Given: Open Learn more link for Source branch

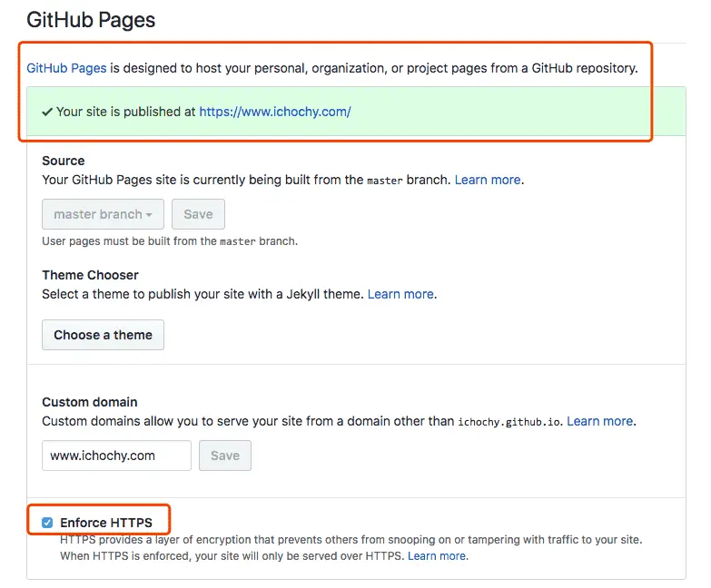Looking at the screenshot, I should 488,180.
